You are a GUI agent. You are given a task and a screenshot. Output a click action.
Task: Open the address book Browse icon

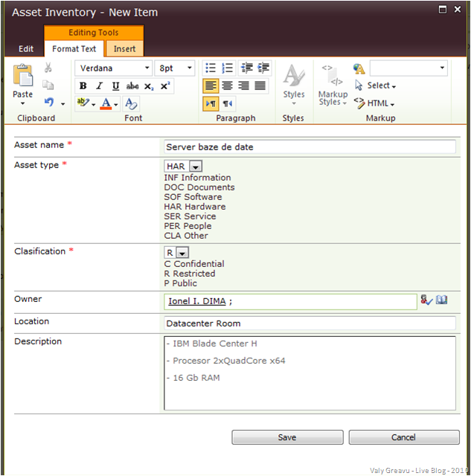[x=442, y=300]
